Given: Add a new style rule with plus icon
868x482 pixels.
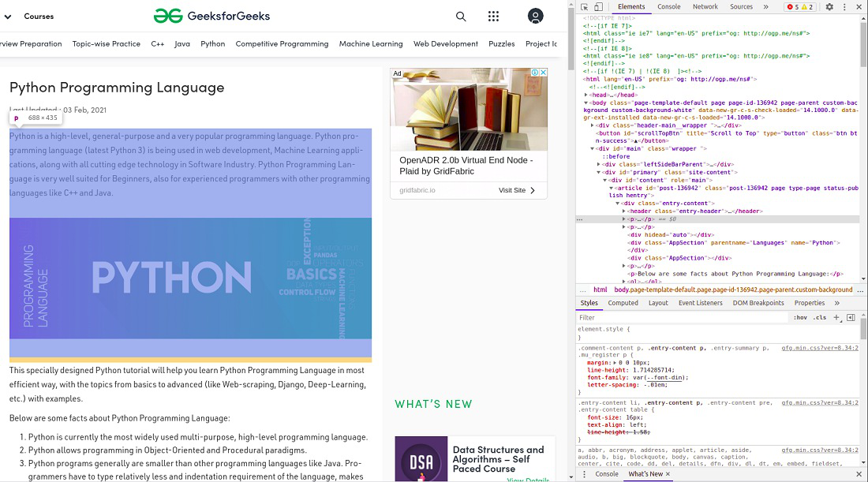Looking at the screenshot, I should [x=836, y=318].
